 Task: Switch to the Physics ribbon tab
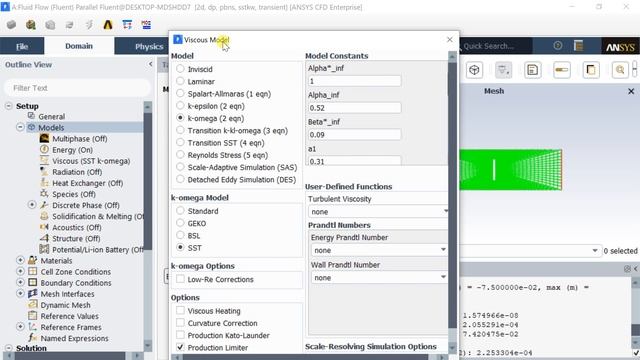point(149,47)
